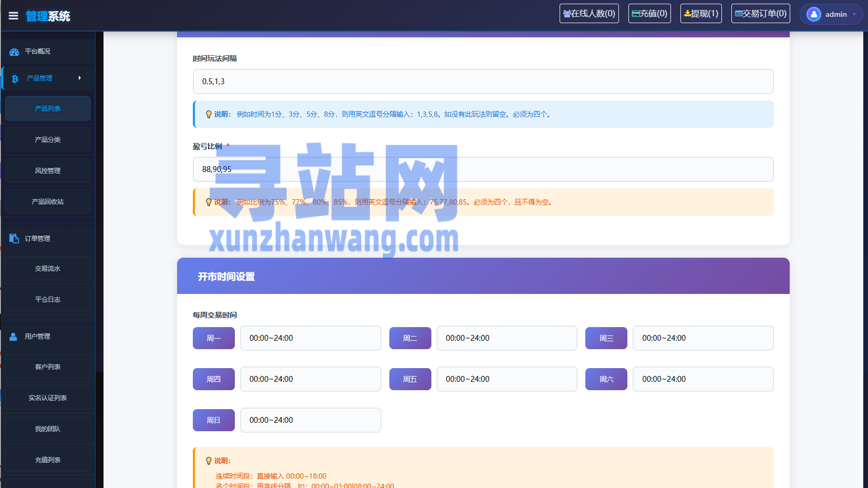This screenshot has height=488, width=868.
Task: Click the 管理系统 logo title
Action: tap(48, 16)
